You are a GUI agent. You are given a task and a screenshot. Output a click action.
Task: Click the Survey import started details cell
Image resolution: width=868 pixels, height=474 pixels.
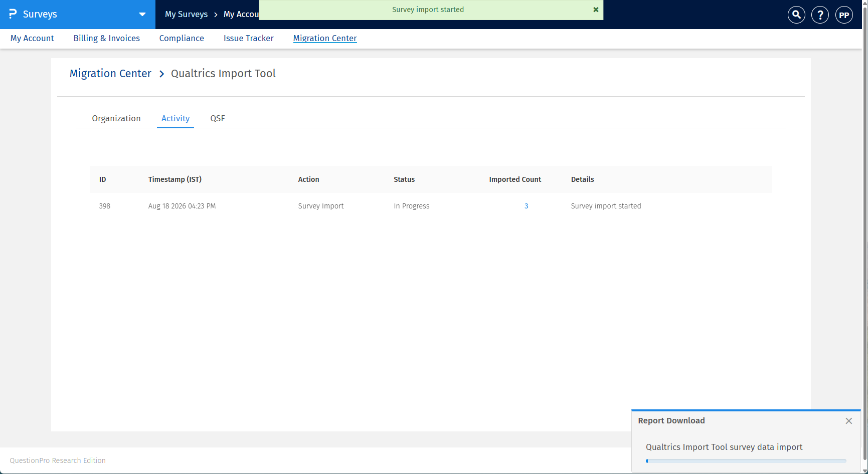pos(606,206)
